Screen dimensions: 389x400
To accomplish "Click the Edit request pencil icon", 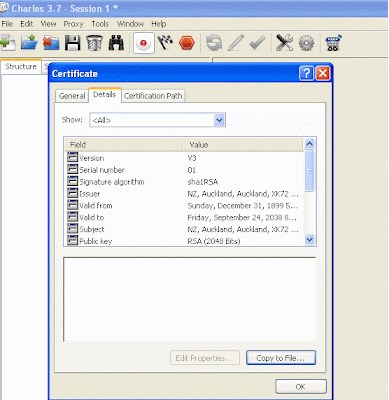I will [x=236, y=43].
